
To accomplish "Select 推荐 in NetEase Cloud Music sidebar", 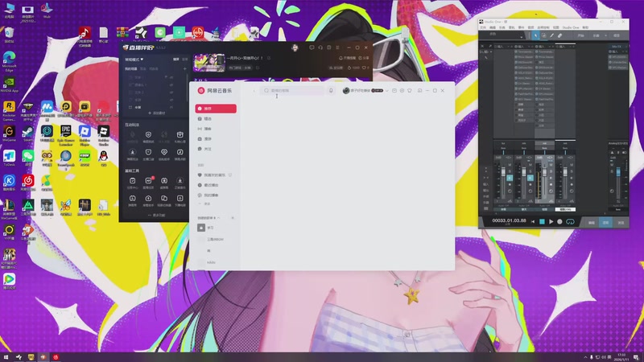I will tap(216, 109).
